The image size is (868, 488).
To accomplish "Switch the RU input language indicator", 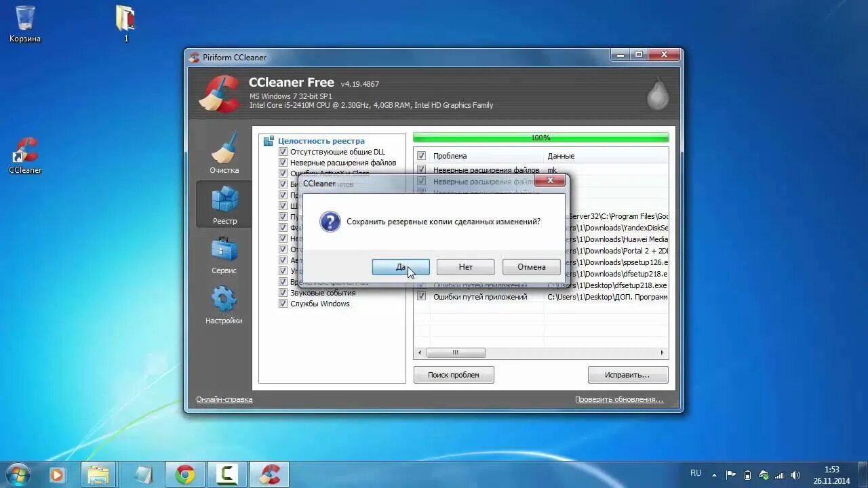I will (696, 473).
